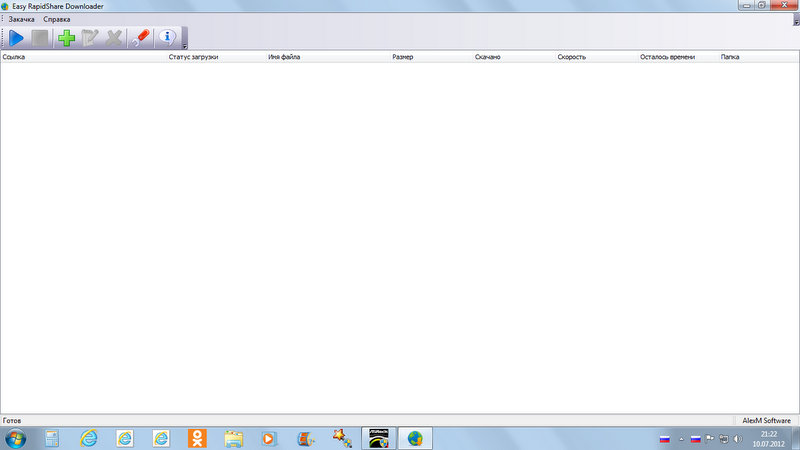Open the Action Center flag icon
800x450 pixels.
point(710,439)
